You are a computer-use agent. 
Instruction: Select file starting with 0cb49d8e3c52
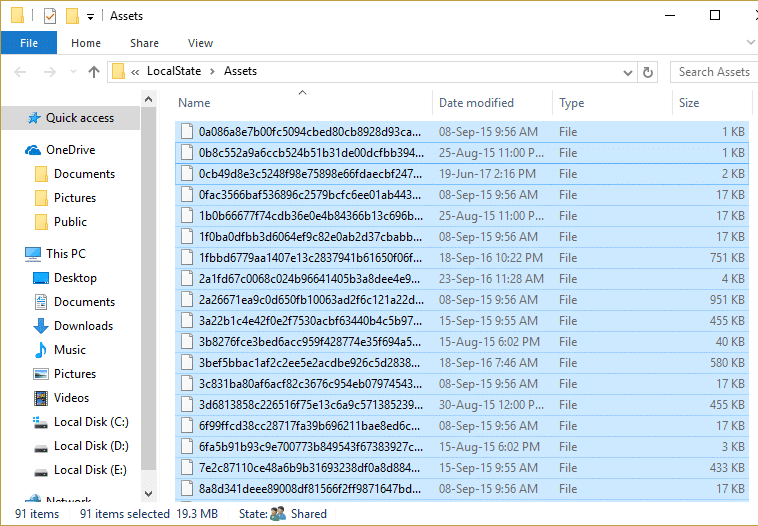462,174
